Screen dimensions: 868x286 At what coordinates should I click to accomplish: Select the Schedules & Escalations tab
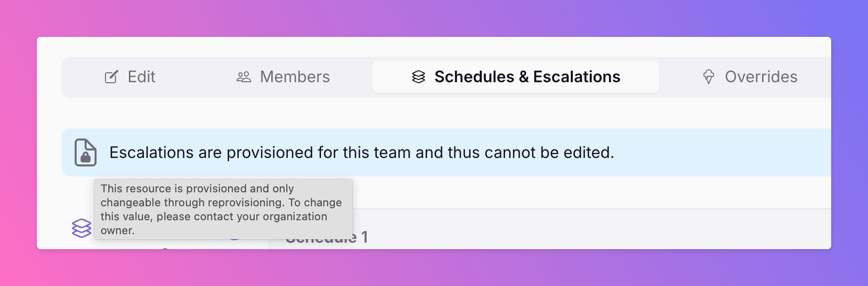[x=516, y=77]
